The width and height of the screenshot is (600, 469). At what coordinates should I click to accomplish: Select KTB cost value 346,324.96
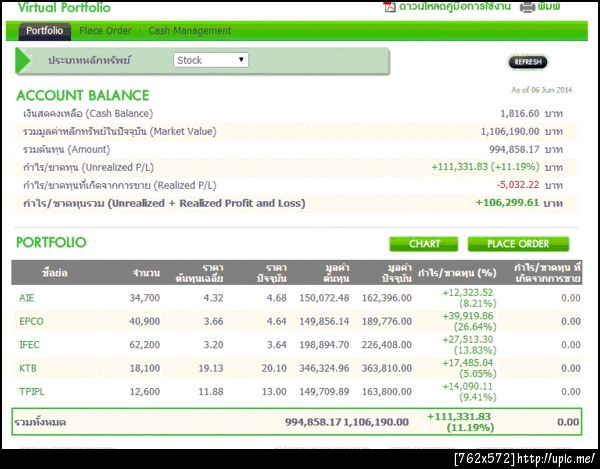coord(324,368)
